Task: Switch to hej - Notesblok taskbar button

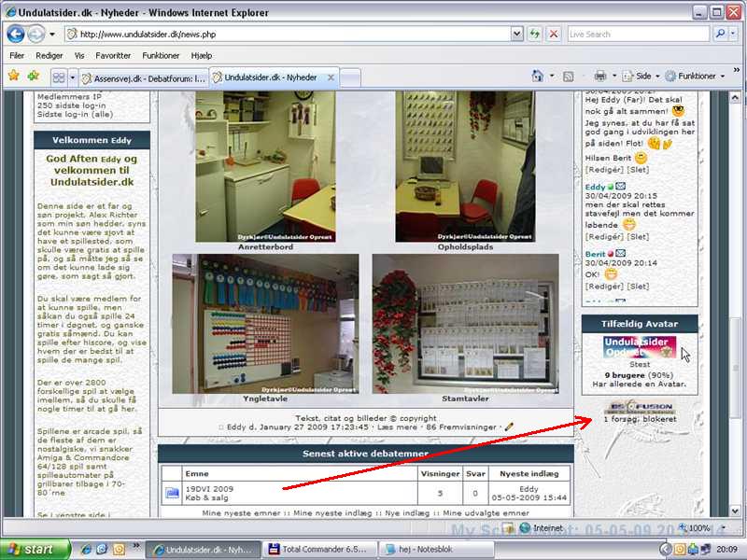Action: point(435,549)
